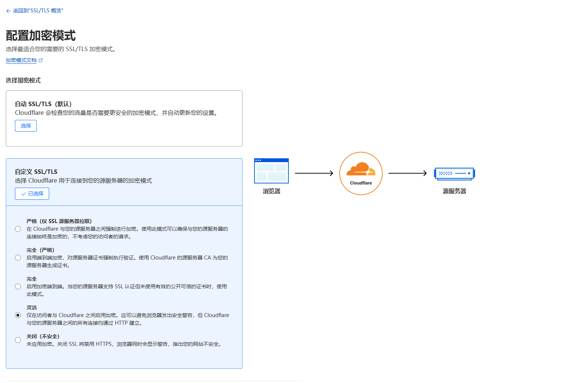Select the 关闭（不安全）mode
Screen dimensions: 588x383
click(18, 340)
